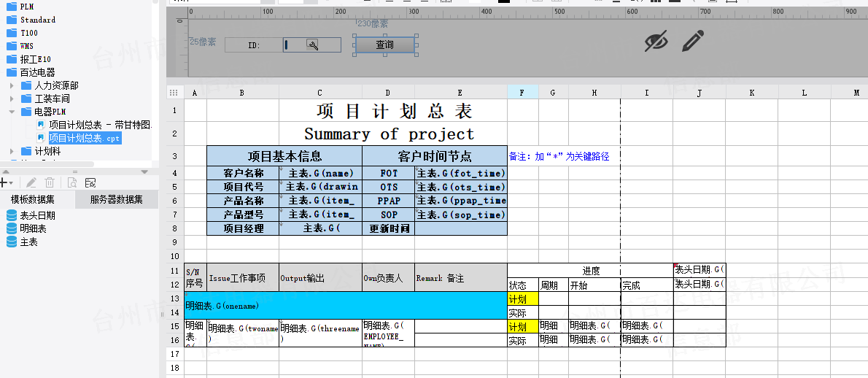Select the ID text input widget
Screen dimensions: 868x378
coord(311,45)
